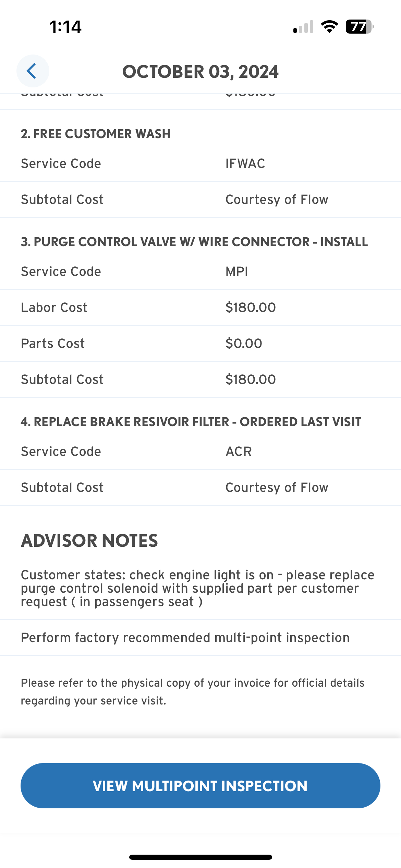Tap the $180.00 Labor Cost value
The height and width of the screenshot is (868, 401).
tap(251, 308)
